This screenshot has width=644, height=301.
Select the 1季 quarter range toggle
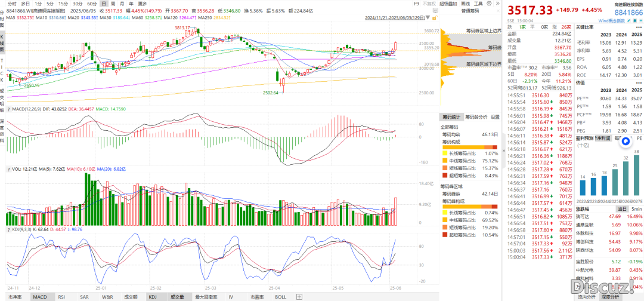tap(522, 27)
